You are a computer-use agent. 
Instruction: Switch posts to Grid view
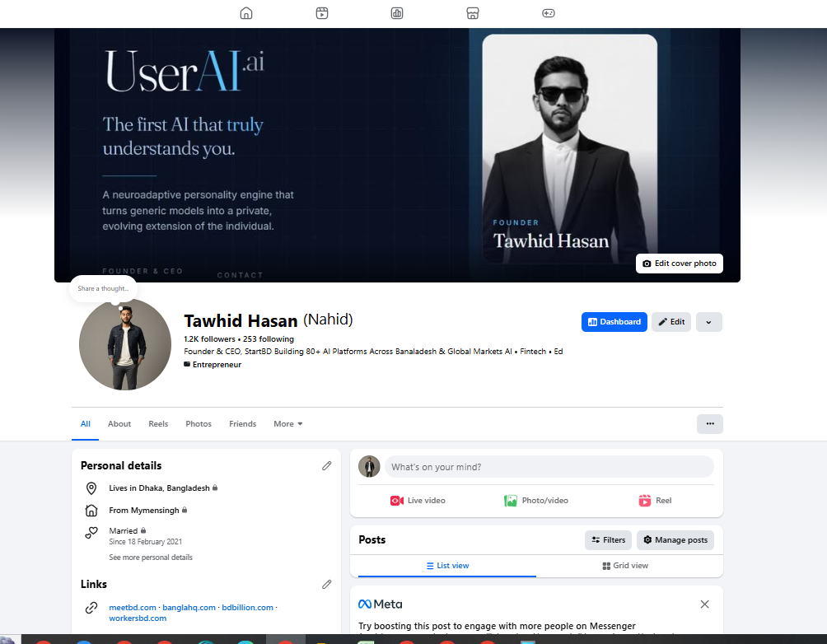pos(625,566)
